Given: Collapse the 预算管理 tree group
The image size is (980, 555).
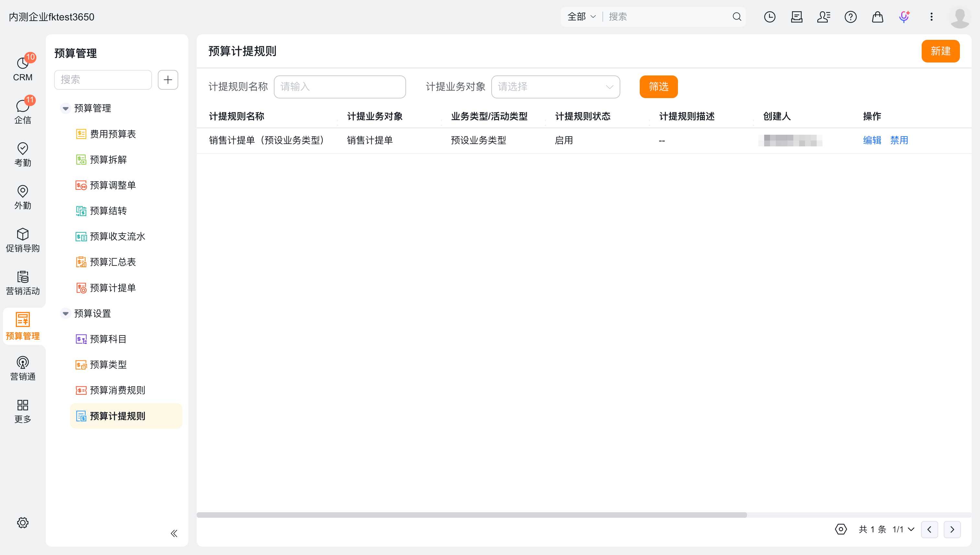Looking at the screenshot, I should pyautogui.click(x=65, y=108).
